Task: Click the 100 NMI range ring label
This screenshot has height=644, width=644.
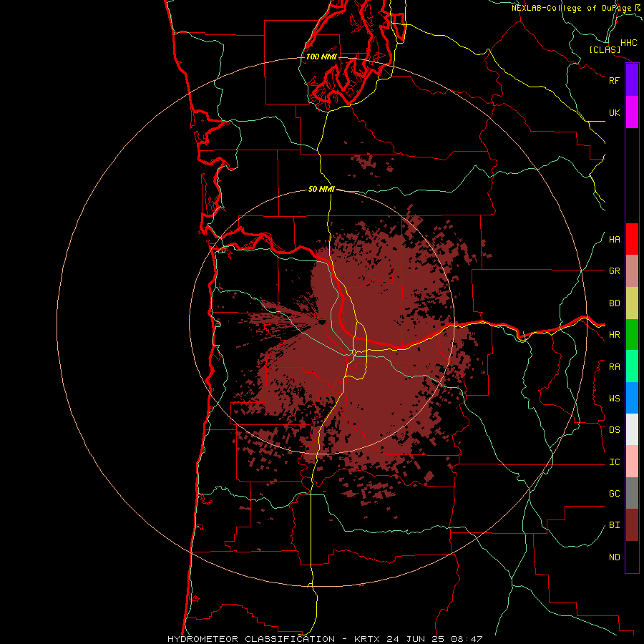Action: pos(321,57)
